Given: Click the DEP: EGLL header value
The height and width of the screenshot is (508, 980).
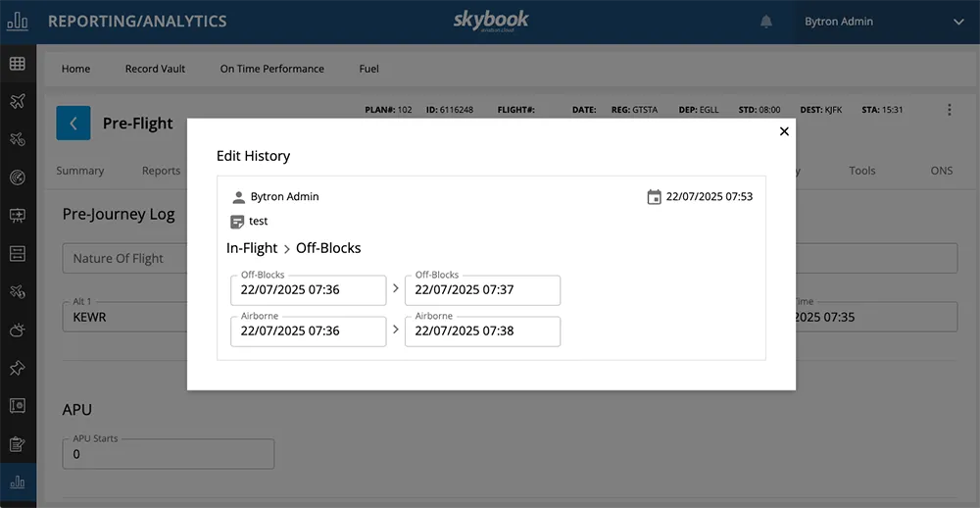Looking at the screenshot, I should pyautogui.click(x=699, y=110).
